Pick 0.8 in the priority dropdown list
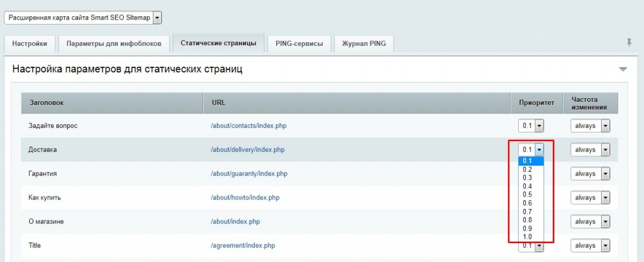The width and height of the screenshot is (644, 262). [x=527, y=220]
